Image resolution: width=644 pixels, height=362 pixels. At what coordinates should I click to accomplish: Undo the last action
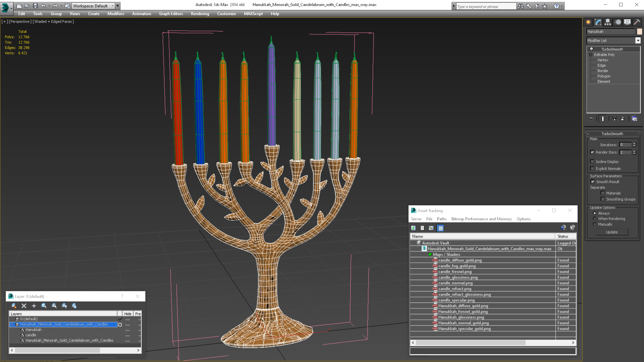(43, 6)
